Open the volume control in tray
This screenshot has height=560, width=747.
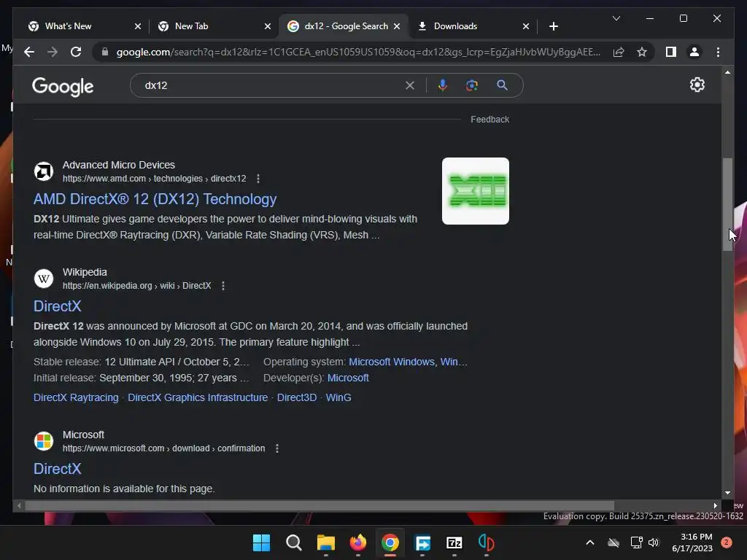pos(654,542)
